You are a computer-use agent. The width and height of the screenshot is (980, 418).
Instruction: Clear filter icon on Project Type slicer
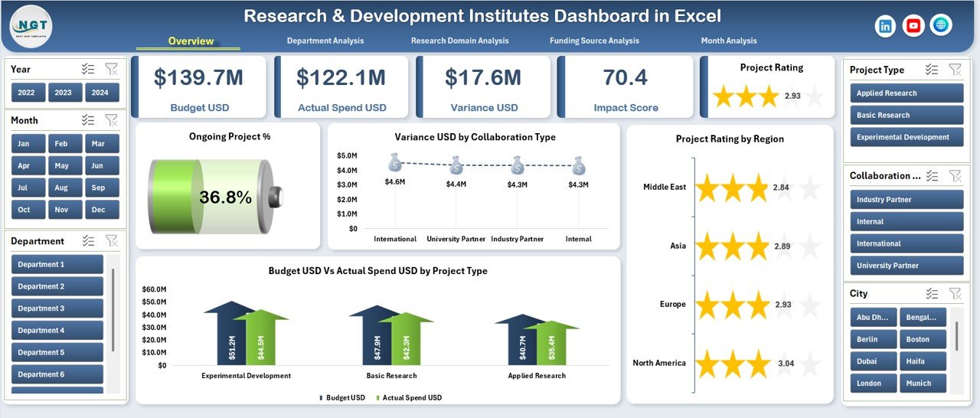pyautogui.click(x=955, y=70)
